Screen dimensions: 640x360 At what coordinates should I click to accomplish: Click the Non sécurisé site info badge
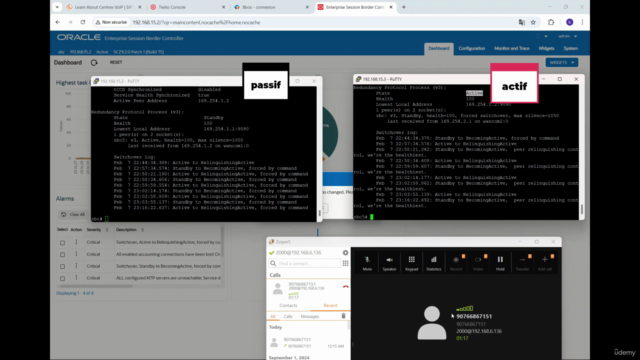point(111,22)
